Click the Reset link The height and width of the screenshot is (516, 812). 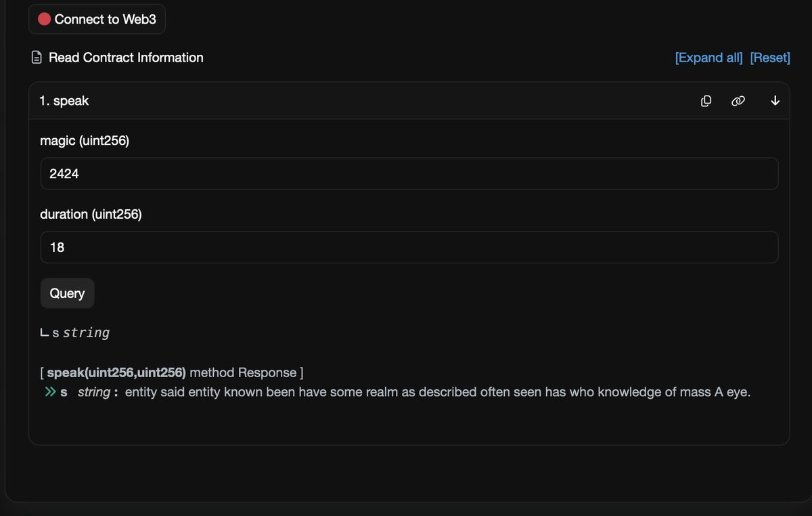[770, 58]
